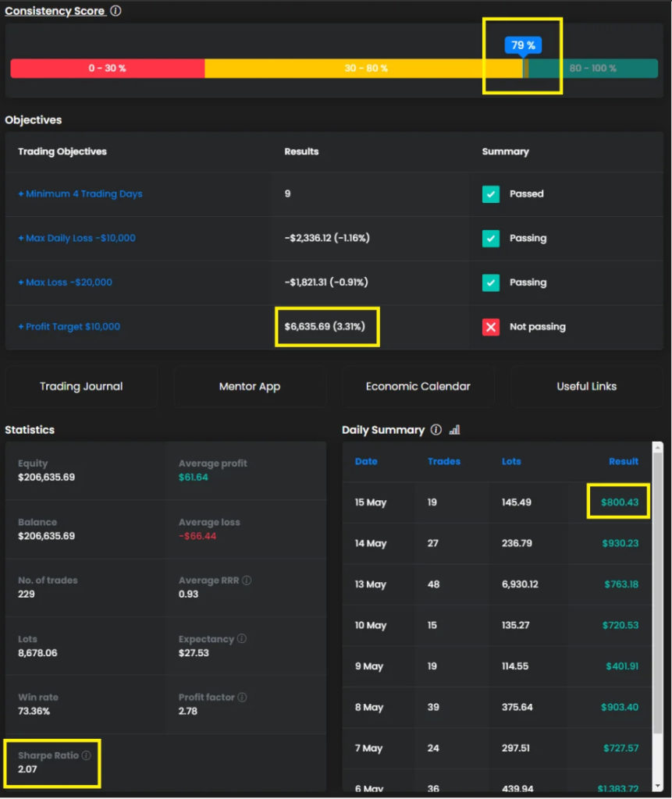The width and height of the screenshot is (672, 799).
Task: Click the Daily Summary info icon
Action: click(436, 430)
